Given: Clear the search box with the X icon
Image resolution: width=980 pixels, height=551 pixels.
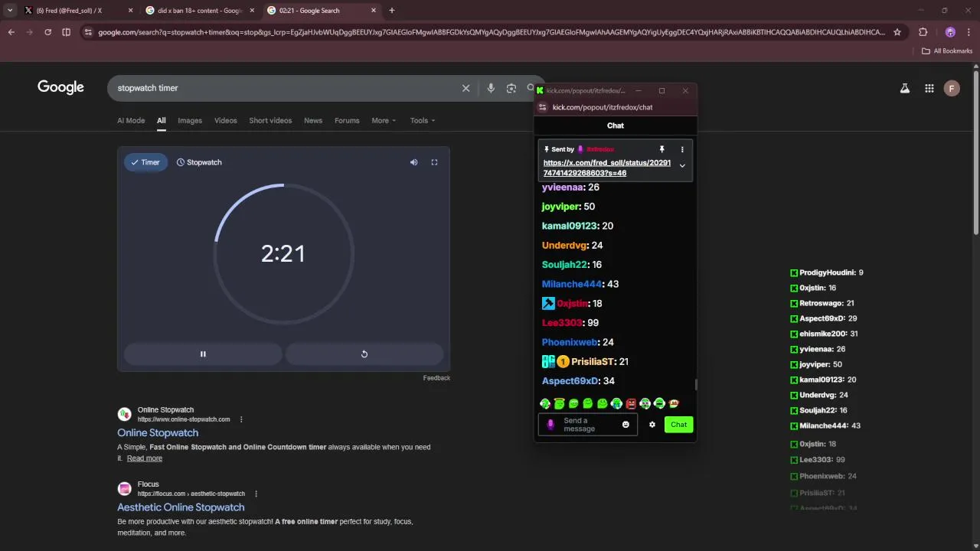Looking at the screenshot, I should point(465,88).
